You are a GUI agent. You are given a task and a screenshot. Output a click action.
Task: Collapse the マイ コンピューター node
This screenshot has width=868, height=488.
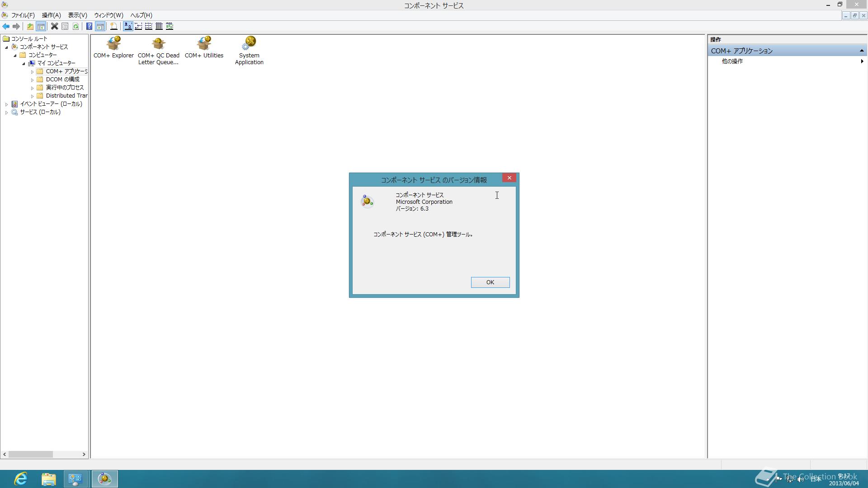(24, 63)
